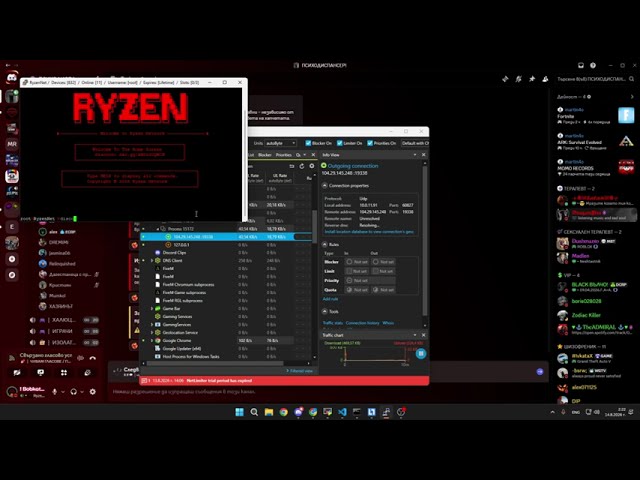Open soundboard button in voice panel

click(x=88, y=373)
